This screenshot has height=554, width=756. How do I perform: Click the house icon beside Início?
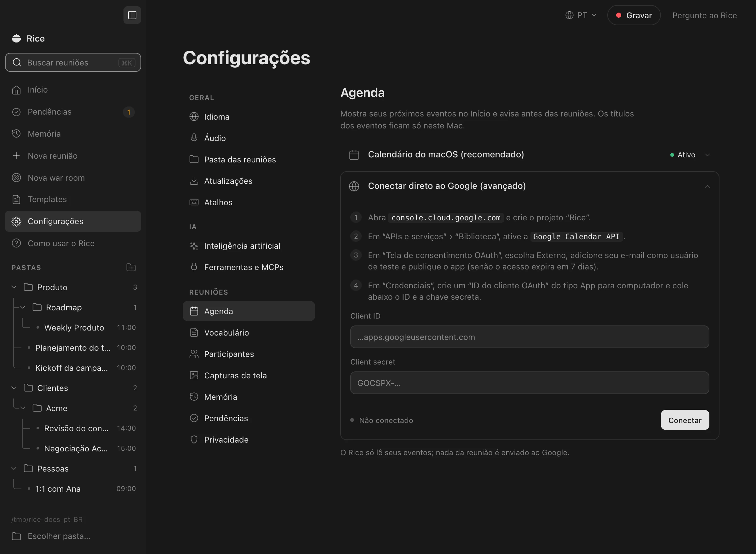point(16,90)
